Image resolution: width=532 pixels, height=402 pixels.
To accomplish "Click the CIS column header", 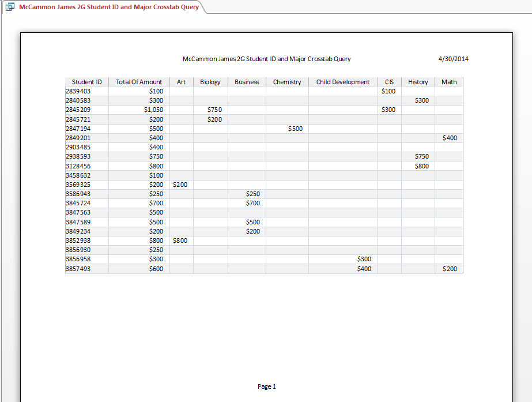I will [x=389, y=82].
